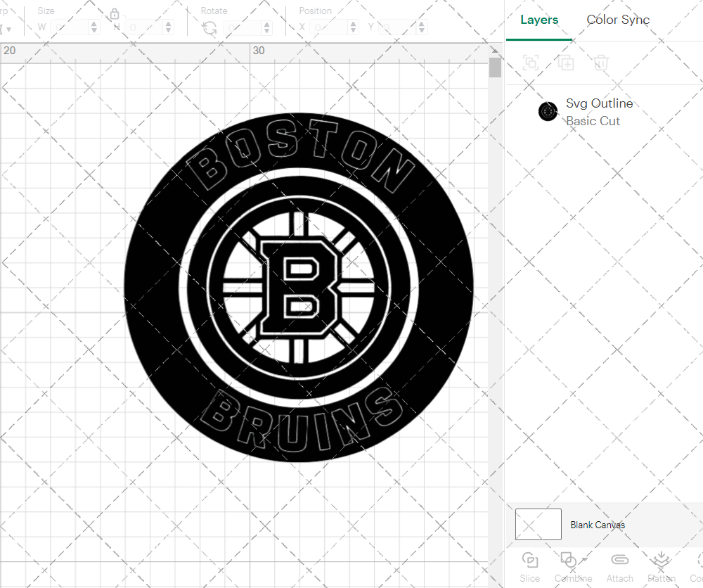Select the Boston Bruins logo on canvas
Viewport: 703px width, 588px height.
pyautogui.click(x=299, y=288)
